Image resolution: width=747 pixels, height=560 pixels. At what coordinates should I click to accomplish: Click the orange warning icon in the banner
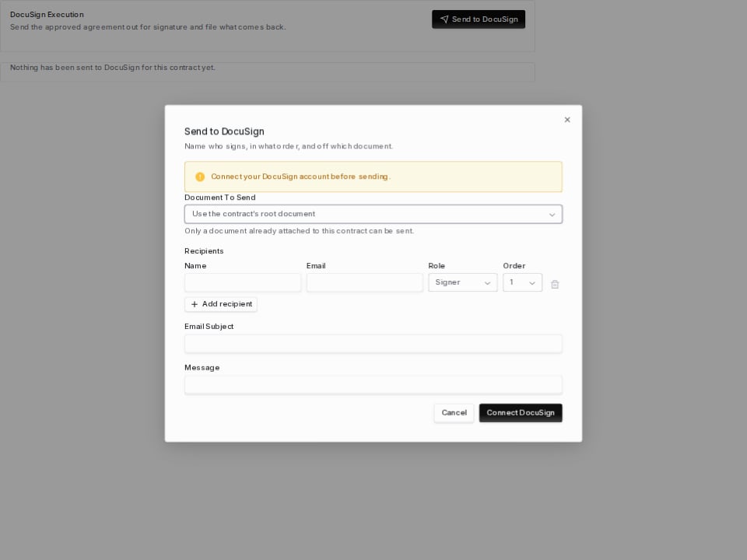[200, 177]
